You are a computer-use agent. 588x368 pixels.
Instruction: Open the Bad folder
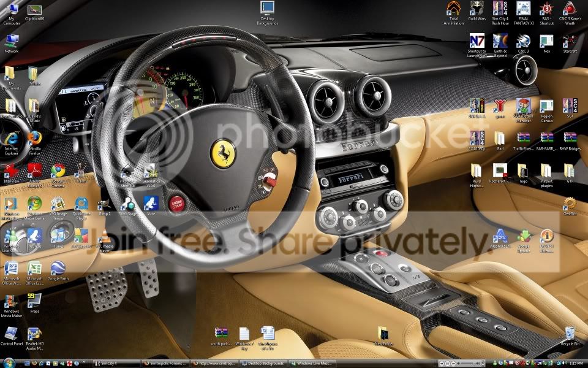(x=500, y=141)
